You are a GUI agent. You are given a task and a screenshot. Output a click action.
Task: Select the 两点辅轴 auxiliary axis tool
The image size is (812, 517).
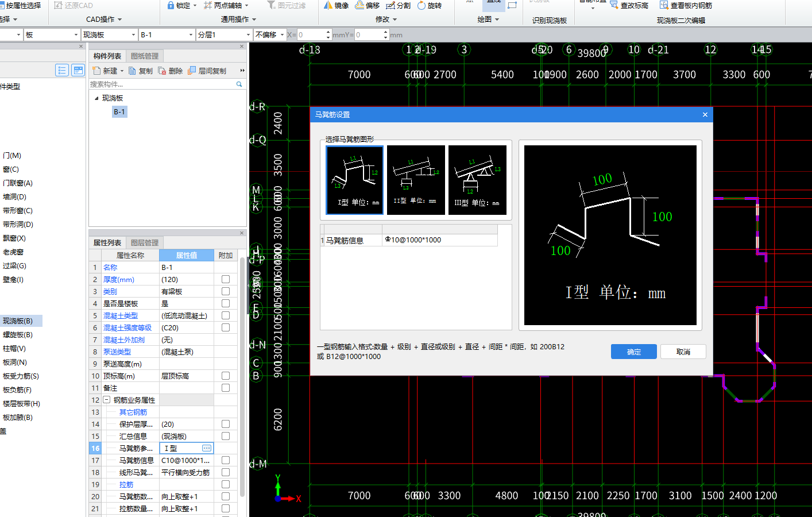223,5
